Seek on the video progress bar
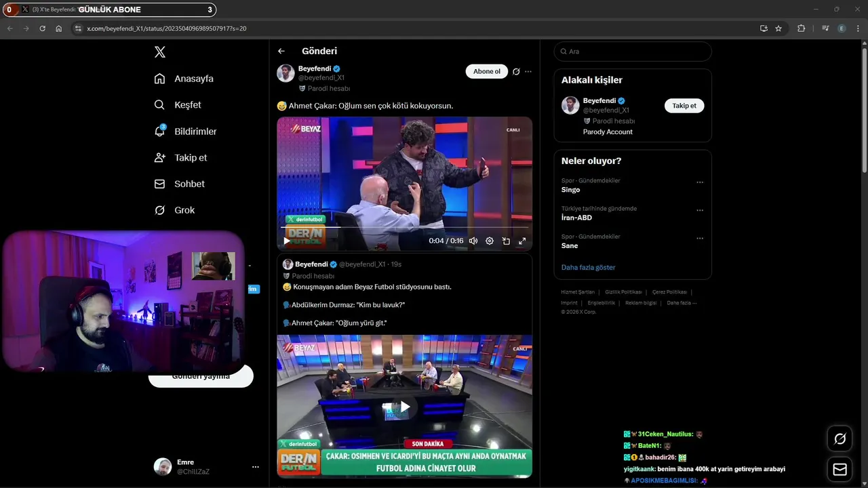The height and width of the screenshot is (488, 868). pyautogui.click(x=404, y=228)
